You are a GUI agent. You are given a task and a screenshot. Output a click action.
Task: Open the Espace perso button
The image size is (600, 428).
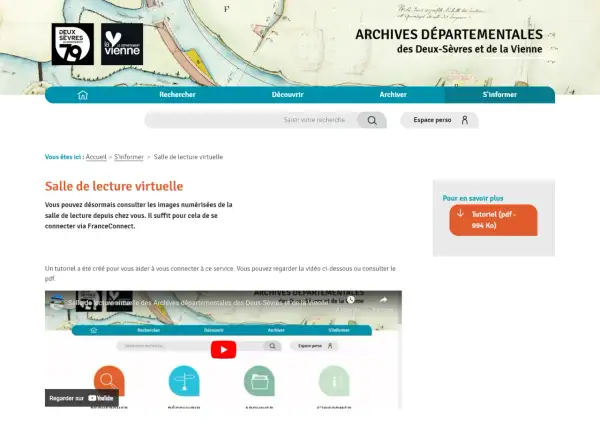[439, 120]
